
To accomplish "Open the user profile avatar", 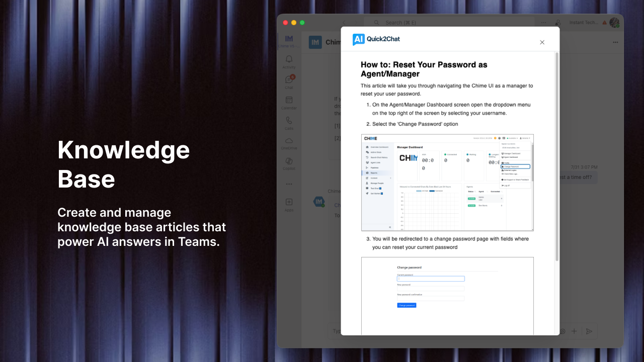I will (614, 23).
